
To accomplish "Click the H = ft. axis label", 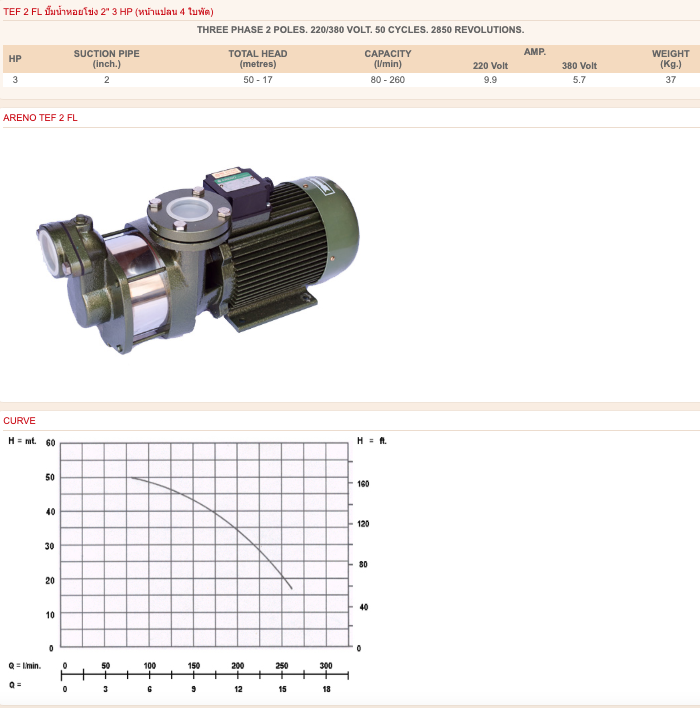I will 372,441.
